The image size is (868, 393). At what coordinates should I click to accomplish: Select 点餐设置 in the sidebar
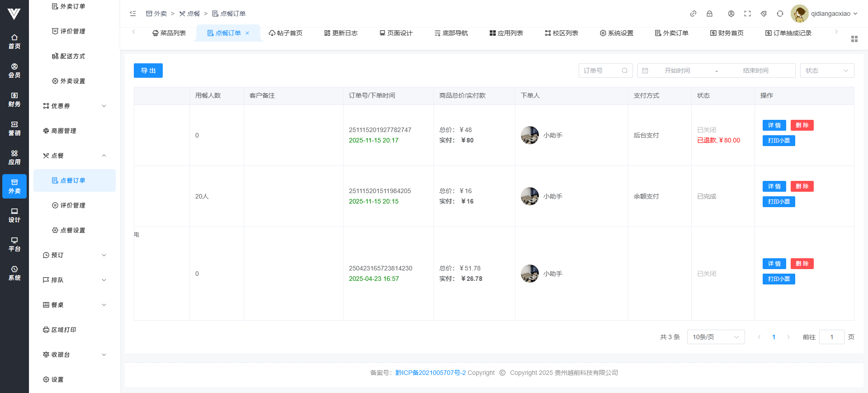[72, 230]
